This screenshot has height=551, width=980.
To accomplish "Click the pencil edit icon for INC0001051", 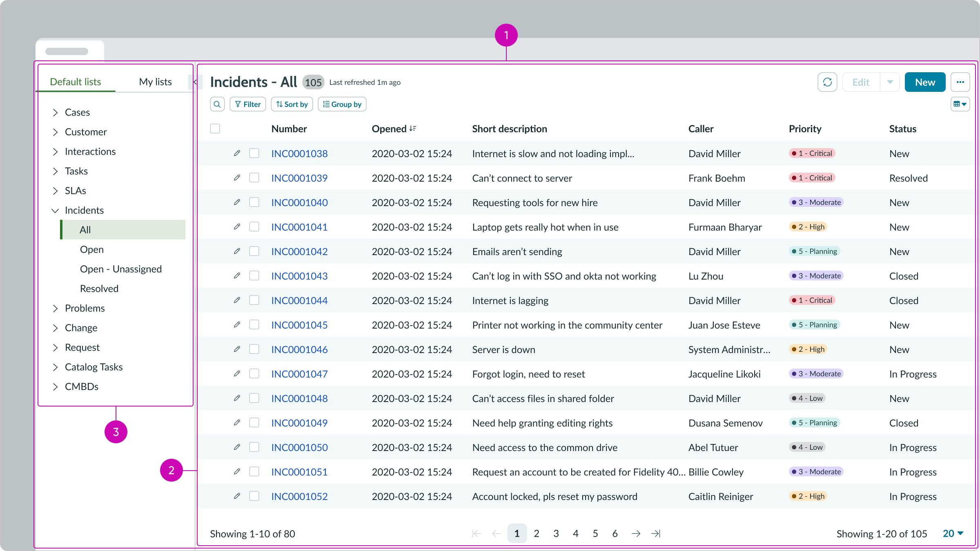I will pyautogui.click(x=237, y=471).
